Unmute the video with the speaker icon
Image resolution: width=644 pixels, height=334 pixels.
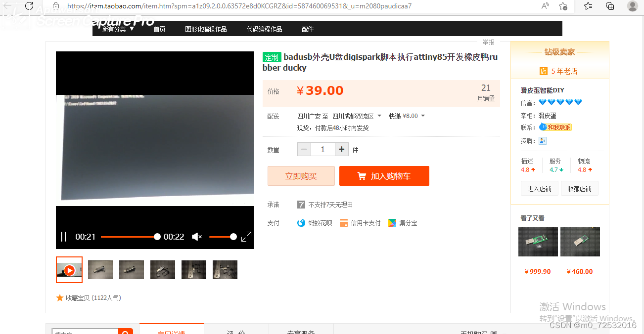pos(197,237)
